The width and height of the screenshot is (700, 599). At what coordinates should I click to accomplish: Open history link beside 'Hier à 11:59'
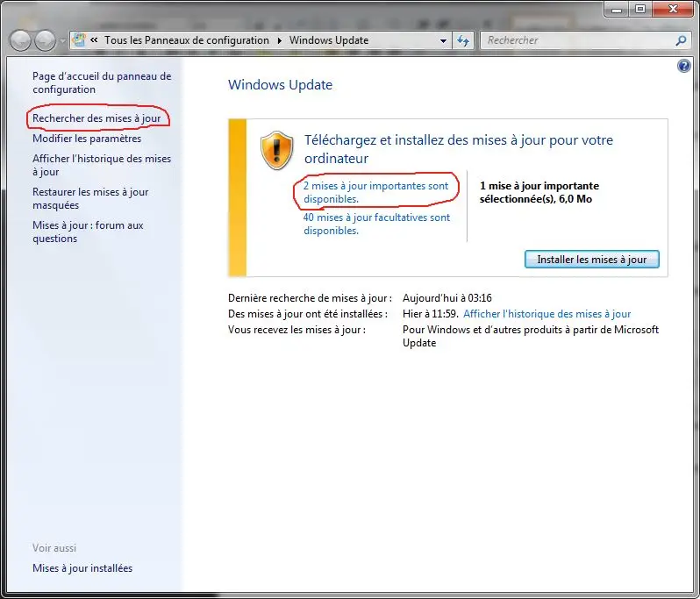[546, 314]
